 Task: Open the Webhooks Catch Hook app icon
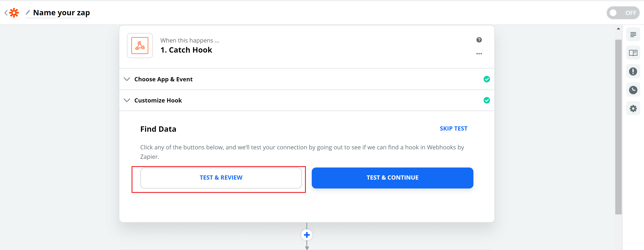[x=140, y=46]
